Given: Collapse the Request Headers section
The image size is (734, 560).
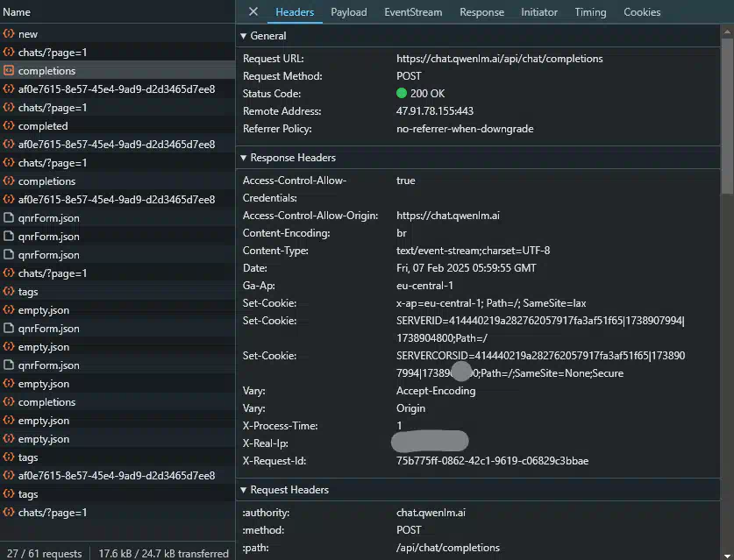Looking at the screenshot, I should point(244,490).
